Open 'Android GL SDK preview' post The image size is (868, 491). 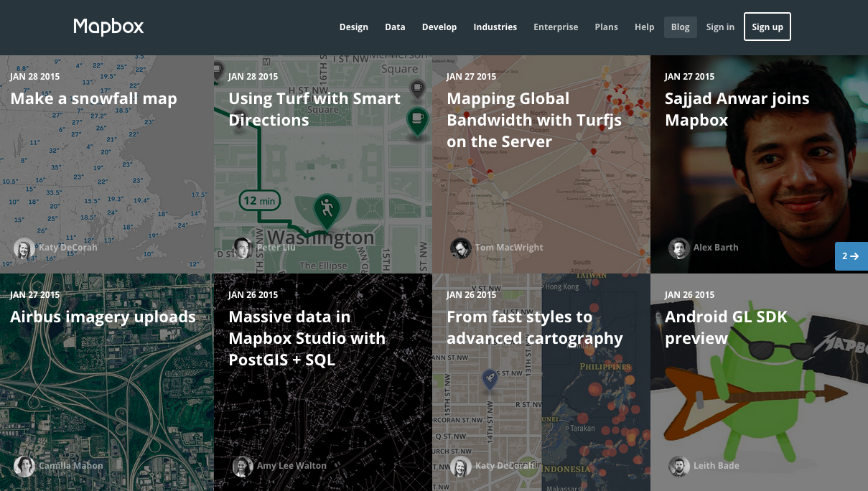point(727,327)
